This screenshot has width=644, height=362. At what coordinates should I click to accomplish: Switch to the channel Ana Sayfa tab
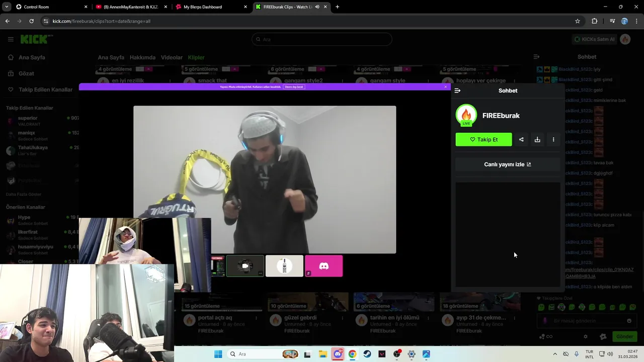[x=111, y=57]
